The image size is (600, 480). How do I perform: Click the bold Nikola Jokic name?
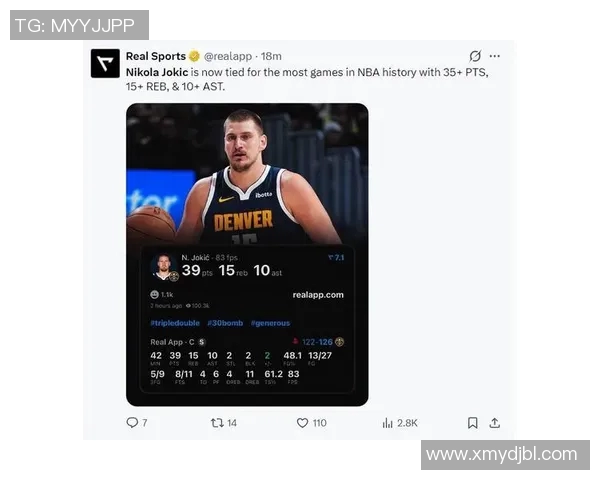click(157, 72)
